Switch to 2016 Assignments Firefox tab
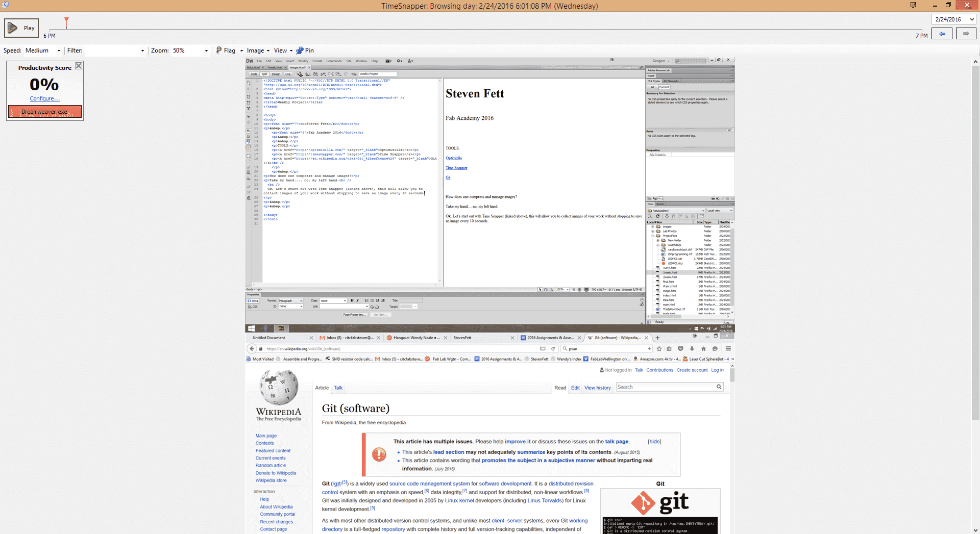The width and height of the screenshot is (980, 534). 551,338
